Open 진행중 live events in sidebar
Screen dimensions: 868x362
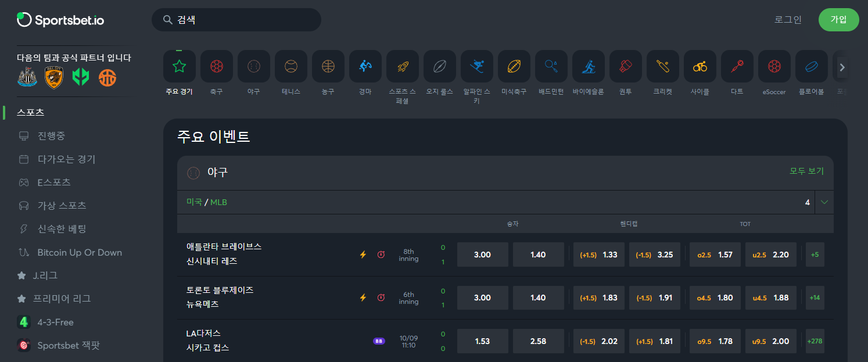tap(51, 136)
